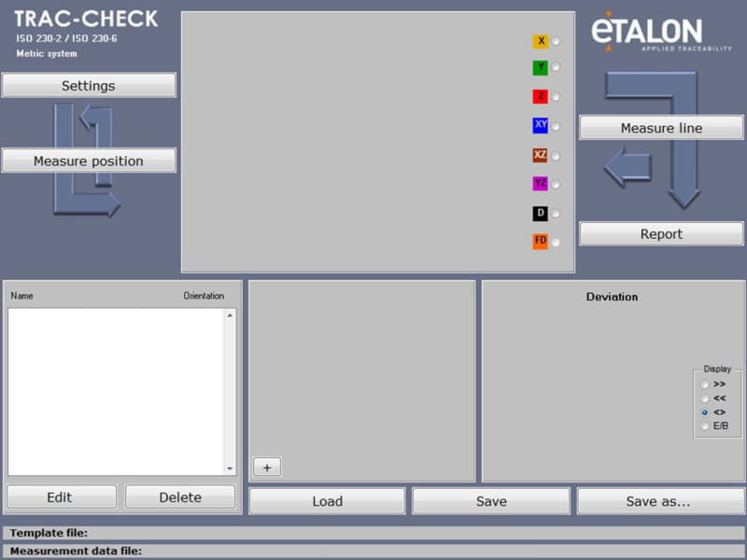Click the black D color icon
This screenshot has width=747, height=560.
pos(541,213)
